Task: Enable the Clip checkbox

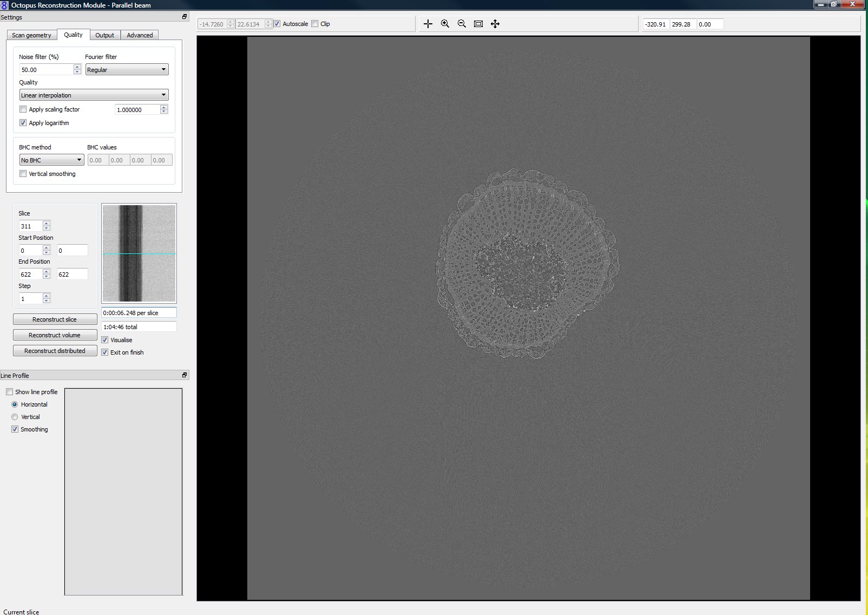Action: click(315, 24)
